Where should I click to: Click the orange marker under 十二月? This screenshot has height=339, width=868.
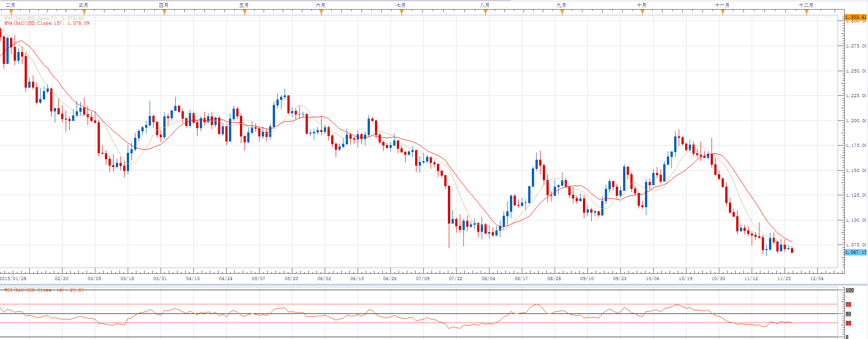click(x=806, y=12)
